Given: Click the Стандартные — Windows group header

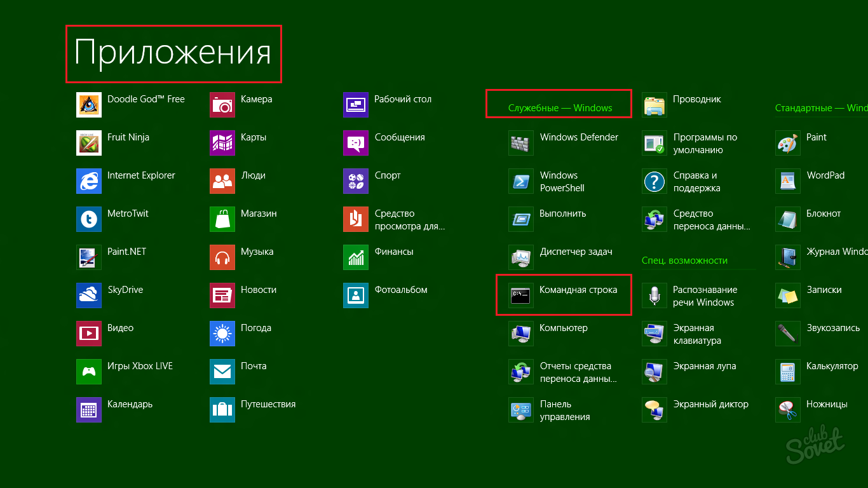Looking at the screenshot, I should [821, 108].
